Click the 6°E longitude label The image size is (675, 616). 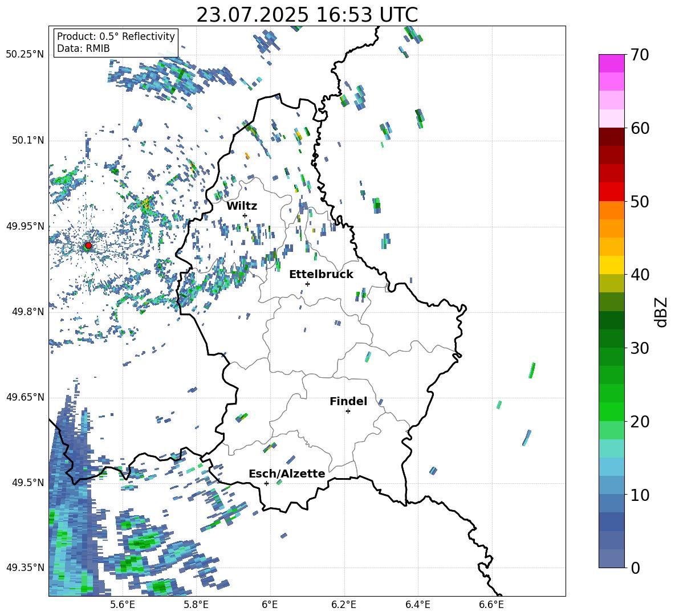click(270, 605)
